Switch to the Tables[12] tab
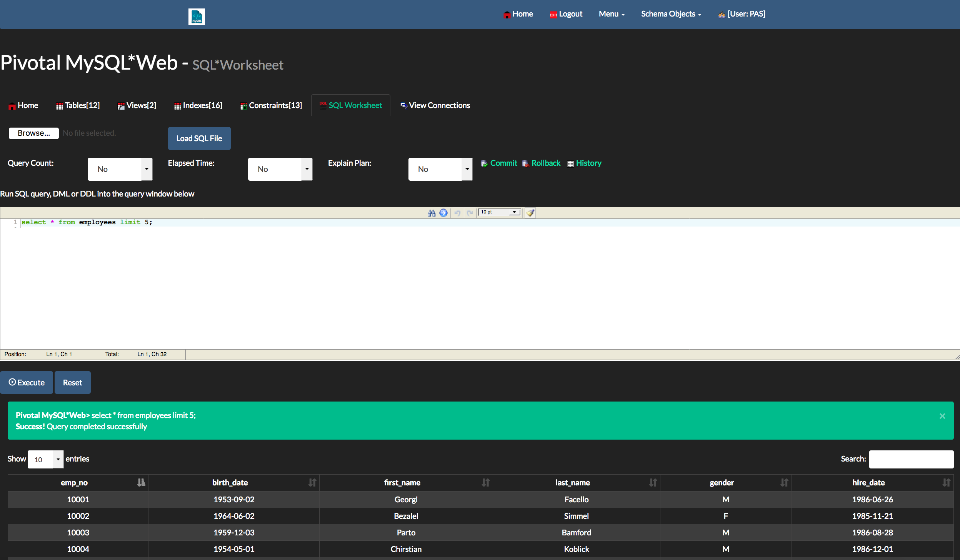 click(x=78, y=105)
